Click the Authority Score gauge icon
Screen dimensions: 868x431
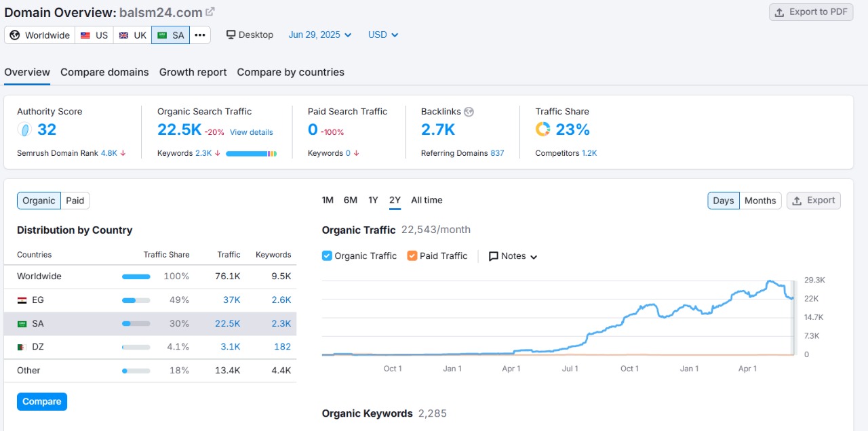24,129
